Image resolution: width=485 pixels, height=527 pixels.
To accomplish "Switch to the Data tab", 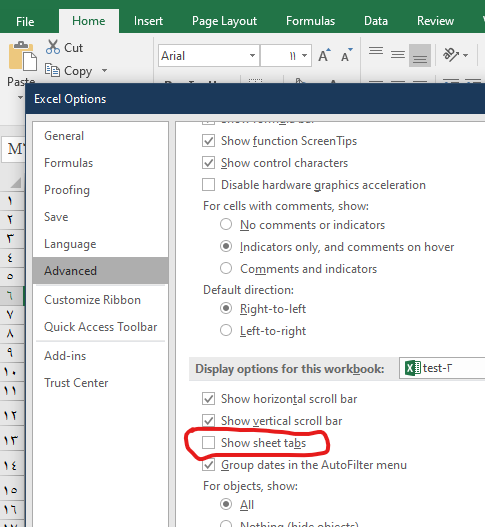I will [376, 21].
